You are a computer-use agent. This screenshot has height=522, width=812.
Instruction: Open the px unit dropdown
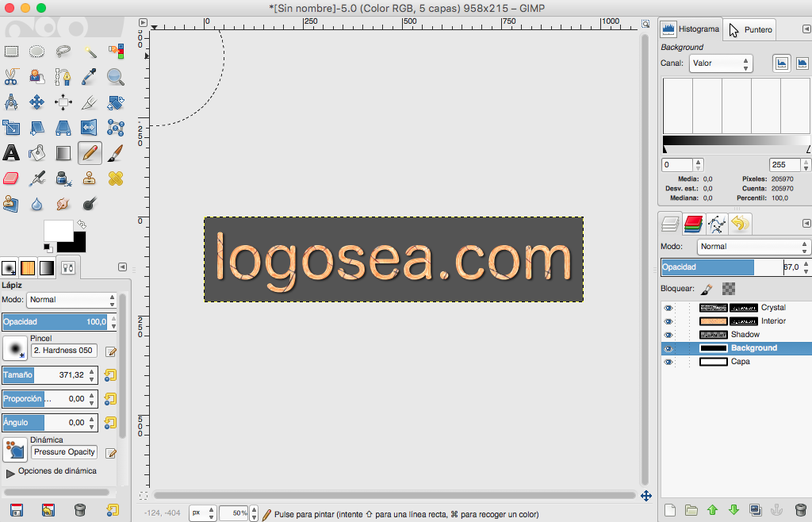(x=202, y=512)
